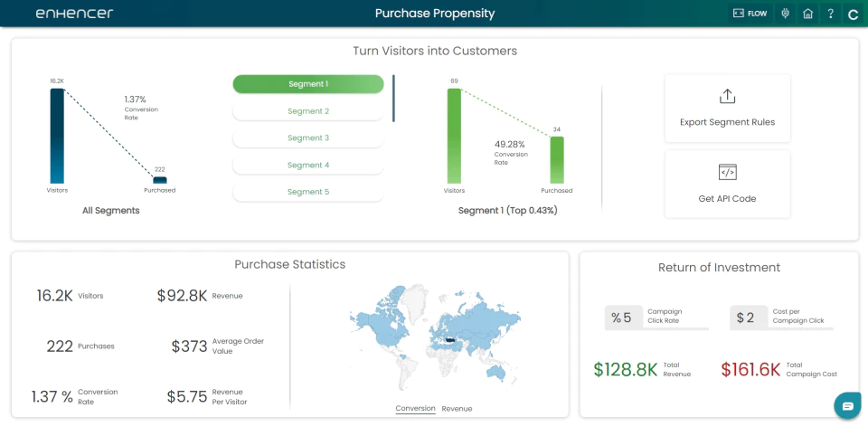Click the segment list scrollbar handle

click(393, 99)
